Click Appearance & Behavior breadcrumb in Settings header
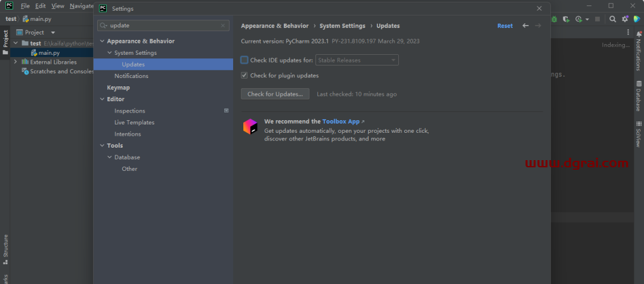The width and height of the screenshot is (644, 284). pos(275,26)
